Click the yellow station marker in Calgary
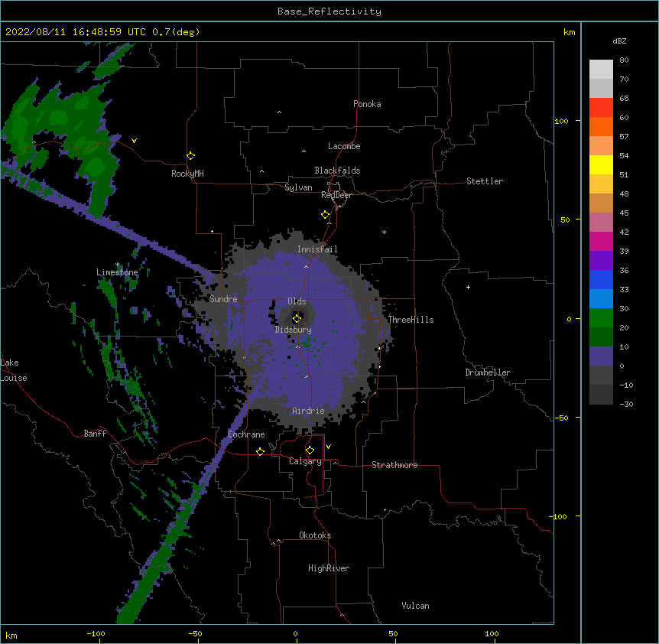 310,450
